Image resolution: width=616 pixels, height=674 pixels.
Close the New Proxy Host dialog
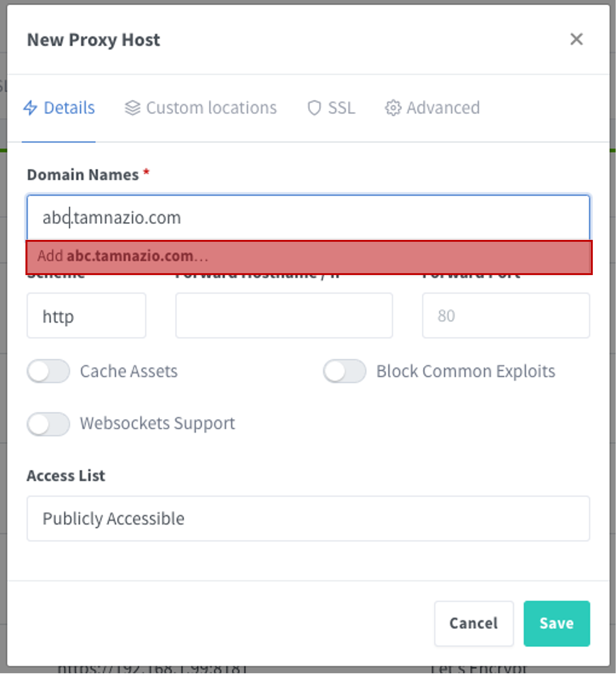pos(576,39)
